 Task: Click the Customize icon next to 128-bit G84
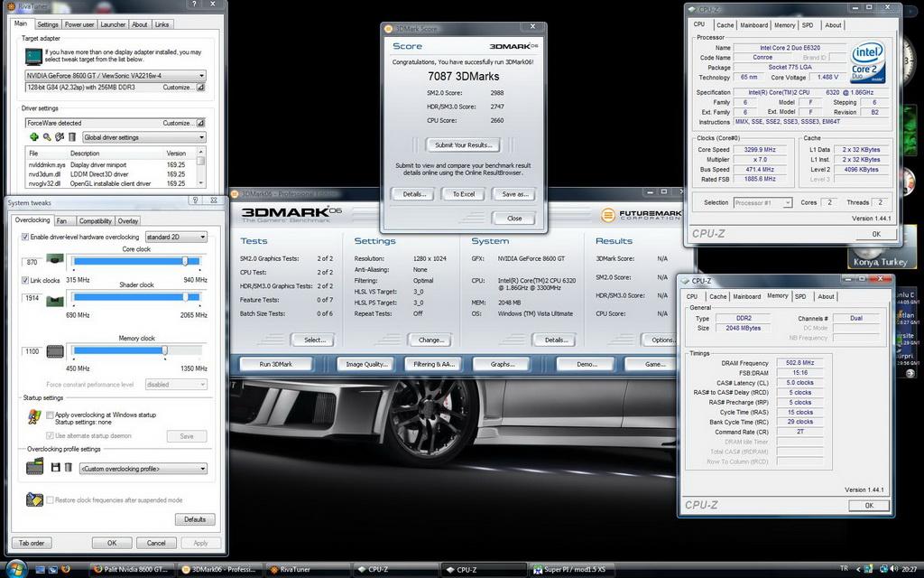[x=200, y=88]
